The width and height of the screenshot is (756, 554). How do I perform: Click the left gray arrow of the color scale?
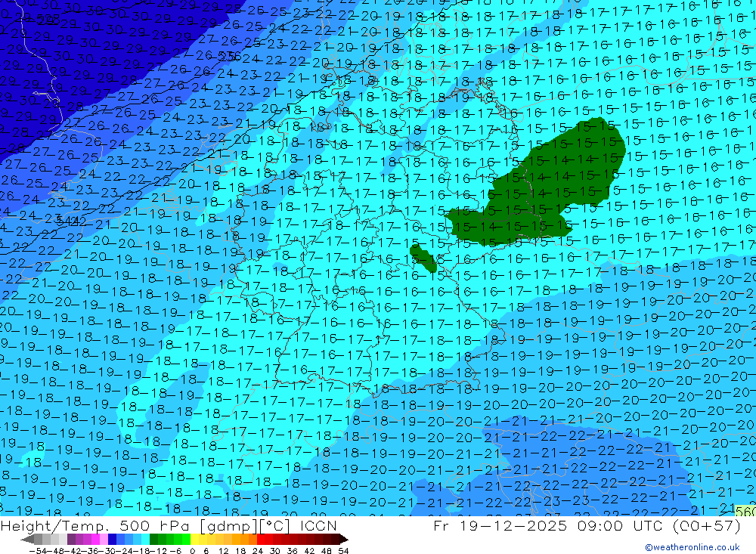coord(28,539)
